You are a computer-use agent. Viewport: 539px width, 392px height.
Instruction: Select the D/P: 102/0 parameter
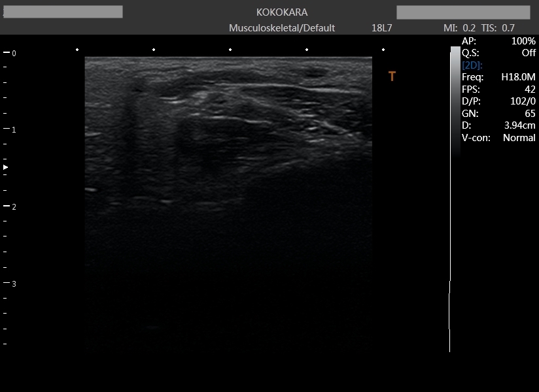[x=498, y=101]
